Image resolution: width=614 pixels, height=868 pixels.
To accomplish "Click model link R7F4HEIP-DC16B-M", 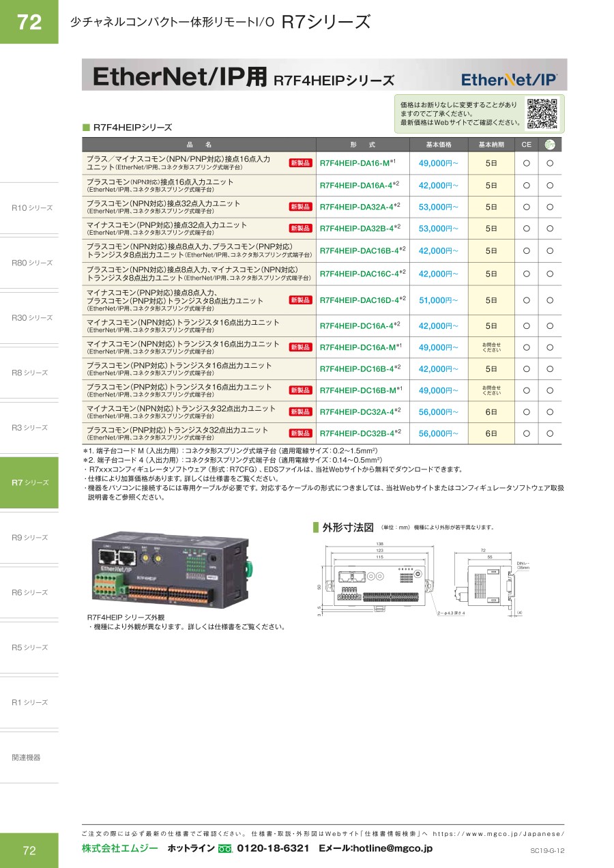I will 361,390.
